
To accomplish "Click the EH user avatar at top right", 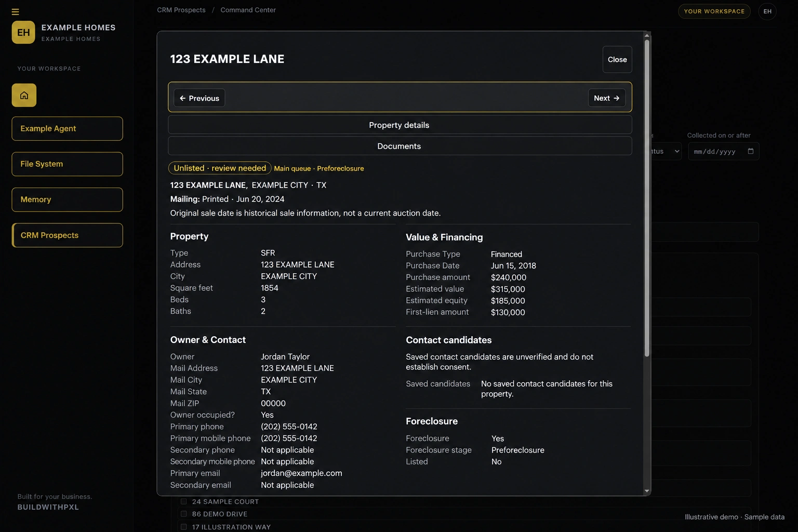I will [x=767, y=11].
